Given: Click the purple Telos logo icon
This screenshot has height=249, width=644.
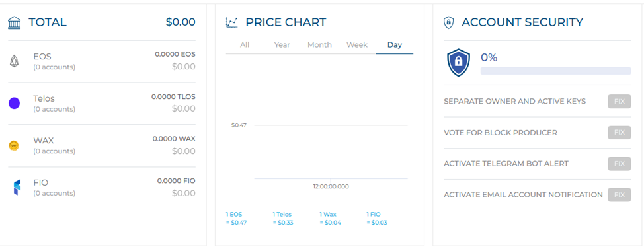Looking at the screenshot, I should 15,104.
